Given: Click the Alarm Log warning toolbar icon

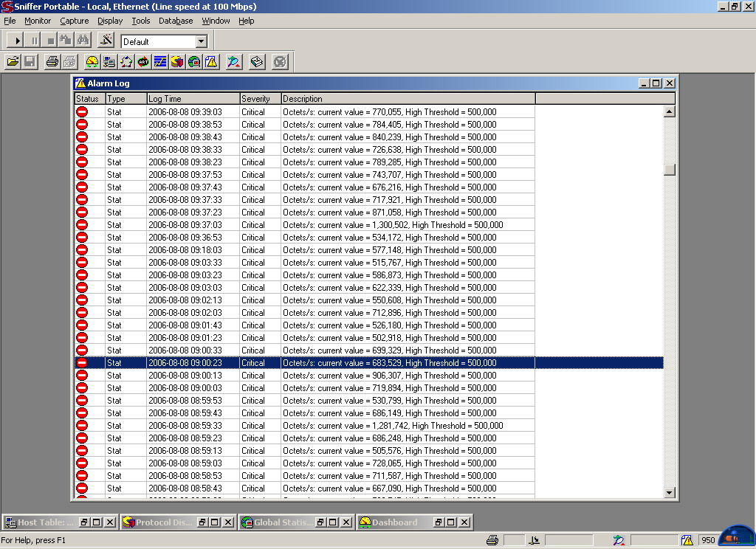Looking at the screenshot, I should 211,62.
